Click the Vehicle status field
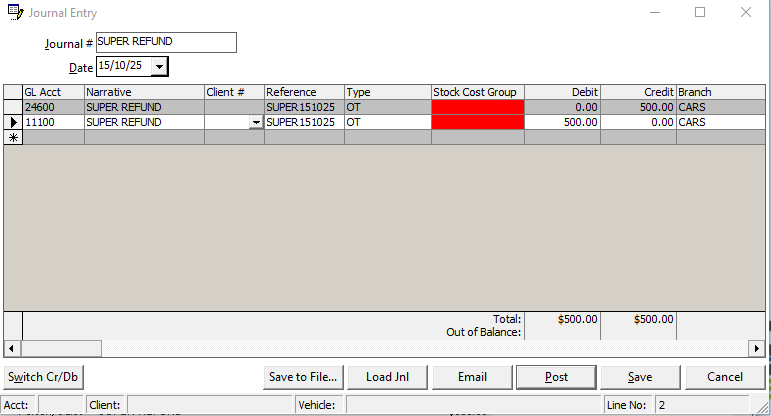The height and width of the screenshot is (416, 771). (474, 405)
